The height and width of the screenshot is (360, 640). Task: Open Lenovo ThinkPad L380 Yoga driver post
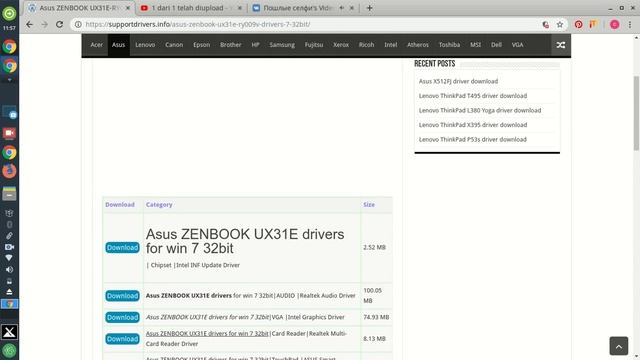[480, 111]
